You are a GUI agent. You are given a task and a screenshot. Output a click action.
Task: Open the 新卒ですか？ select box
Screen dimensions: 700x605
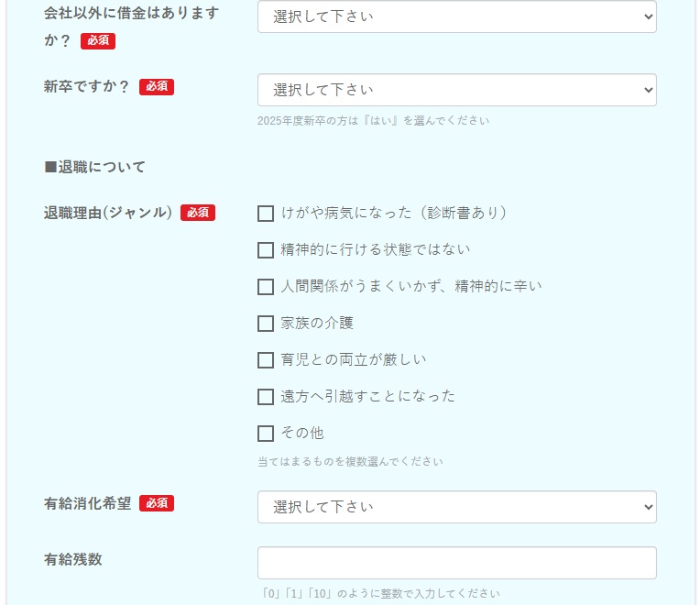pos(456,90)
